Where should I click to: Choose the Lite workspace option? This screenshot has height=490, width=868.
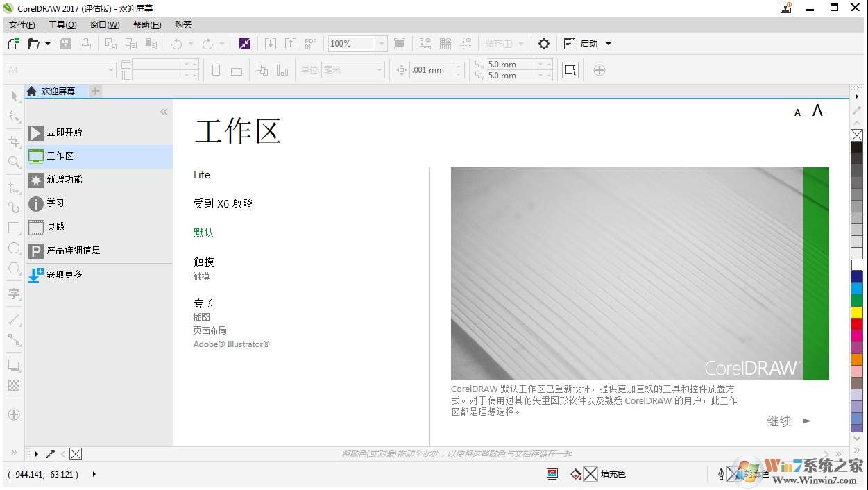(202, 175)
